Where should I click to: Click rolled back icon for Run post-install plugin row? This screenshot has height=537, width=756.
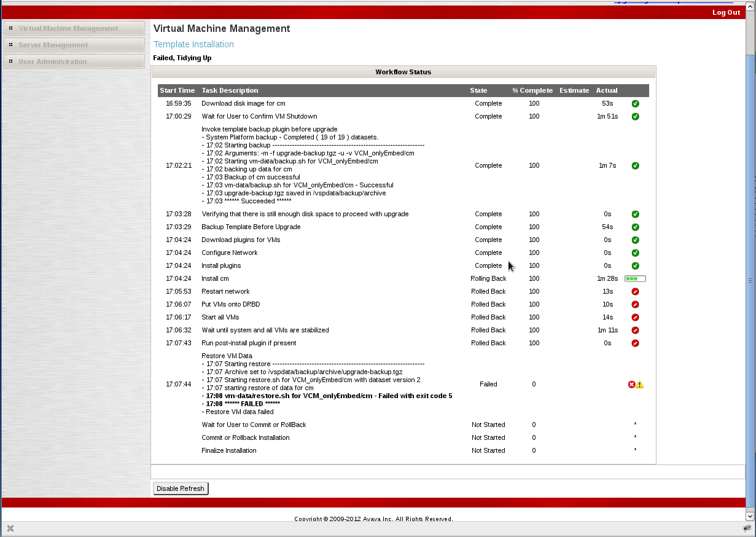coord(635,343)
